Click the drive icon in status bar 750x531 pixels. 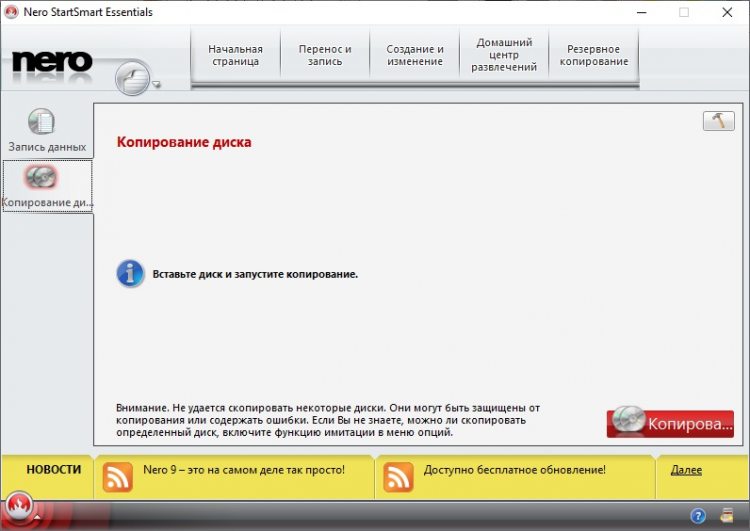(x=727, y=516)
